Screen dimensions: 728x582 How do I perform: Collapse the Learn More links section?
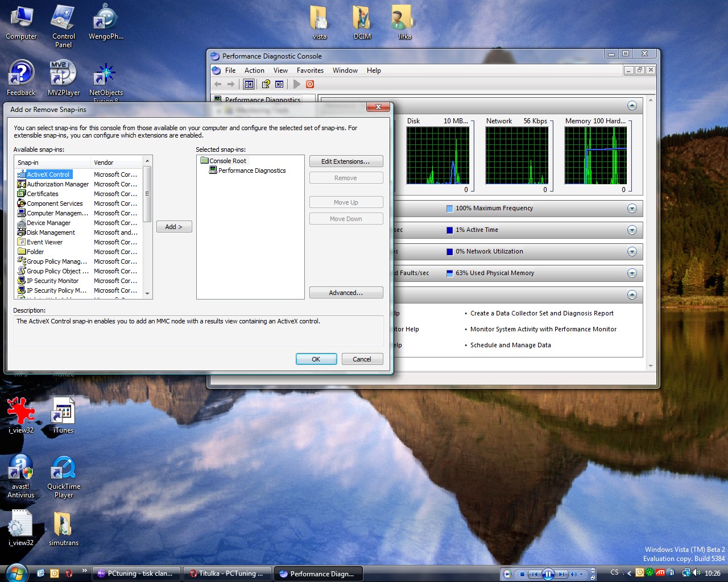tap(632, 295)
